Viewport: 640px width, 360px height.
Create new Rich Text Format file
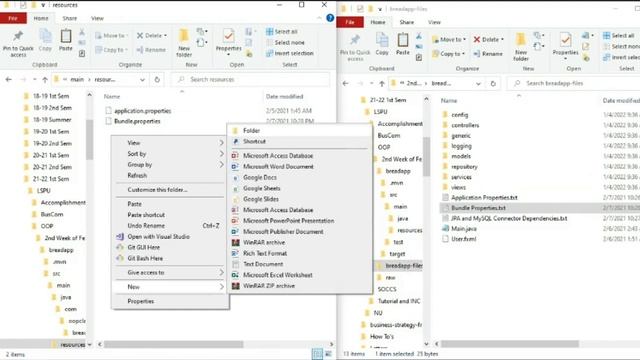click(300, 253)
